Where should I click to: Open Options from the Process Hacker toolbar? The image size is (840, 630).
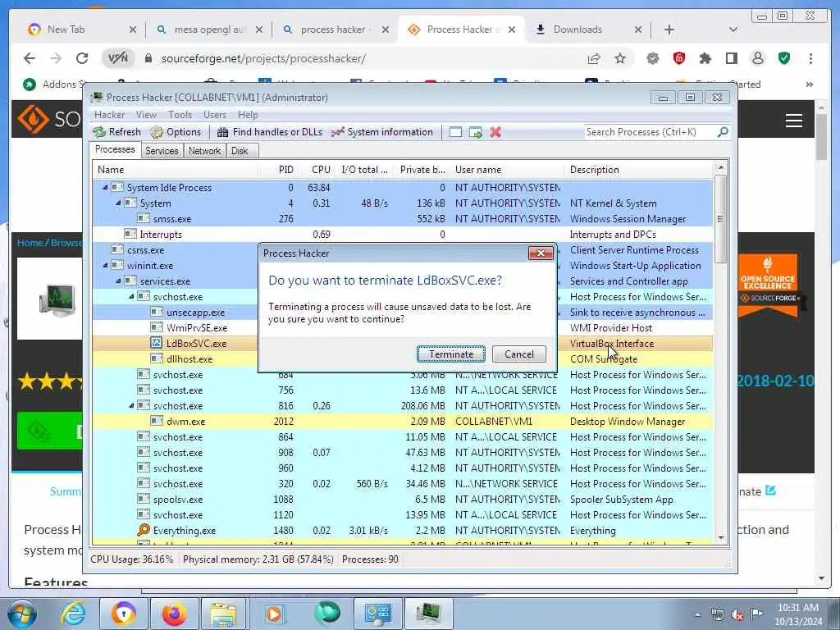tap(176, 132)
